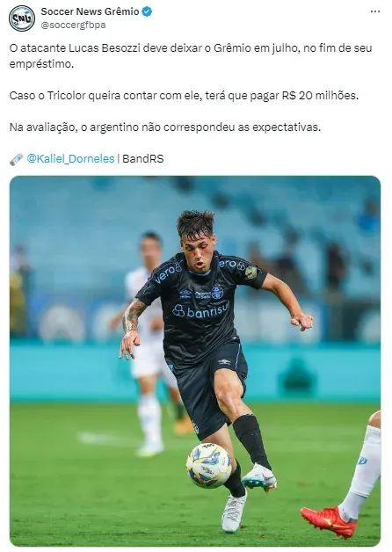Viewport: 392px width, 552px height.
Task: Click the vero logo on the shoulder
Action: (168, 272)
